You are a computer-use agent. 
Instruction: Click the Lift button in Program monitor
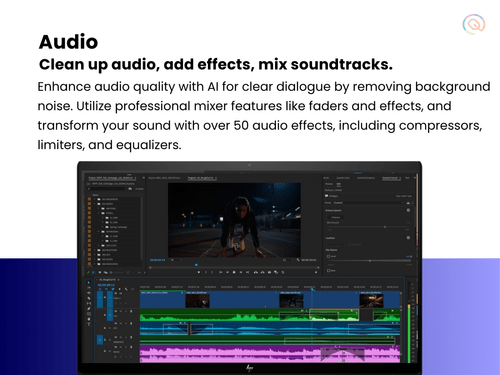(256, 272)
